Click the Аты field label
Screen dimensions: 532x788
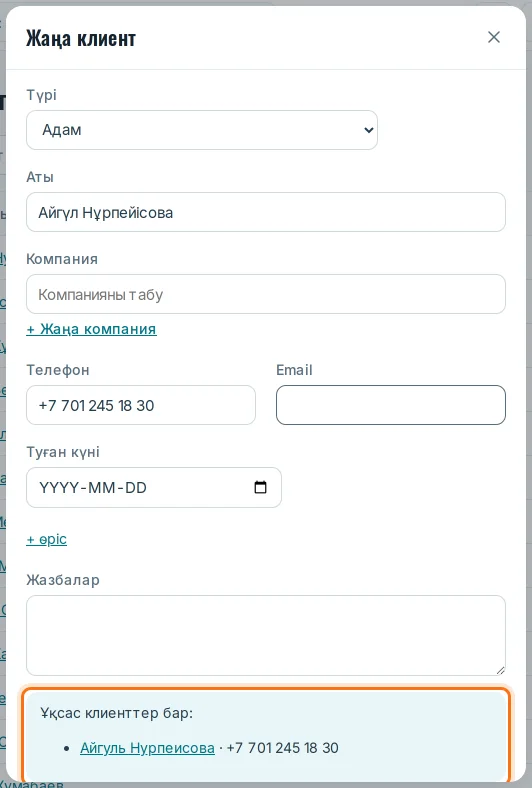pyautogui.click(x=40, y=177)
